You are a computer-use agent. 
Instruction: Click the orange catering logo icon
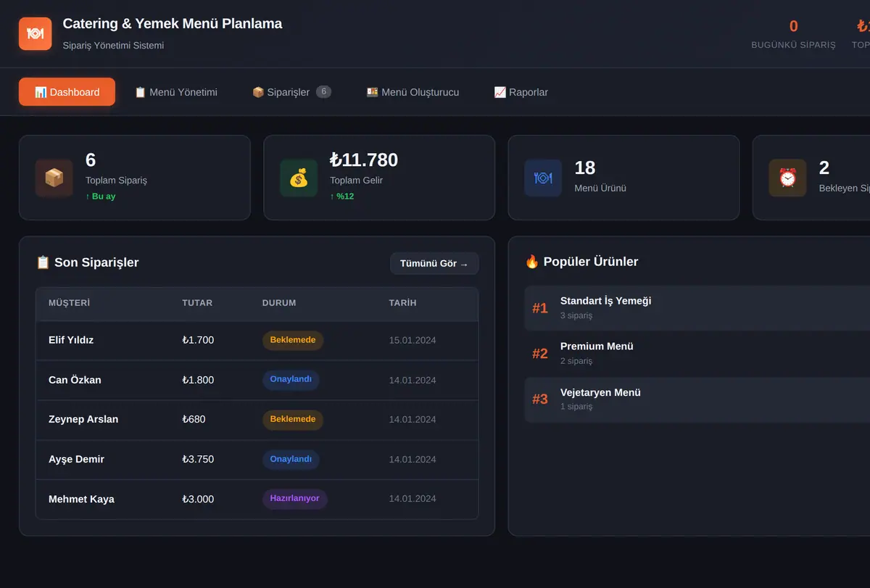(35, 33)
